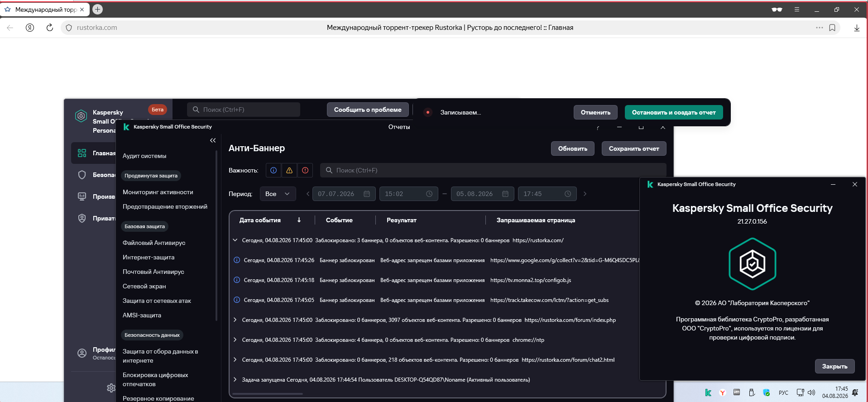Expand the Задача запущена row
This screenshot has height=402, width=868.
(x=235, y=379)
